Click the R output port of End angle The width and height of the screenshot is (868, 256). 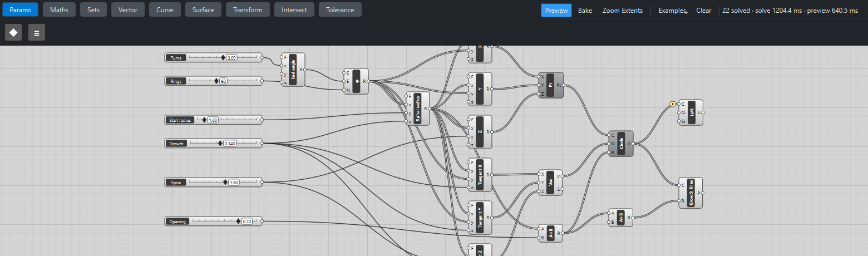click(305, 70)
